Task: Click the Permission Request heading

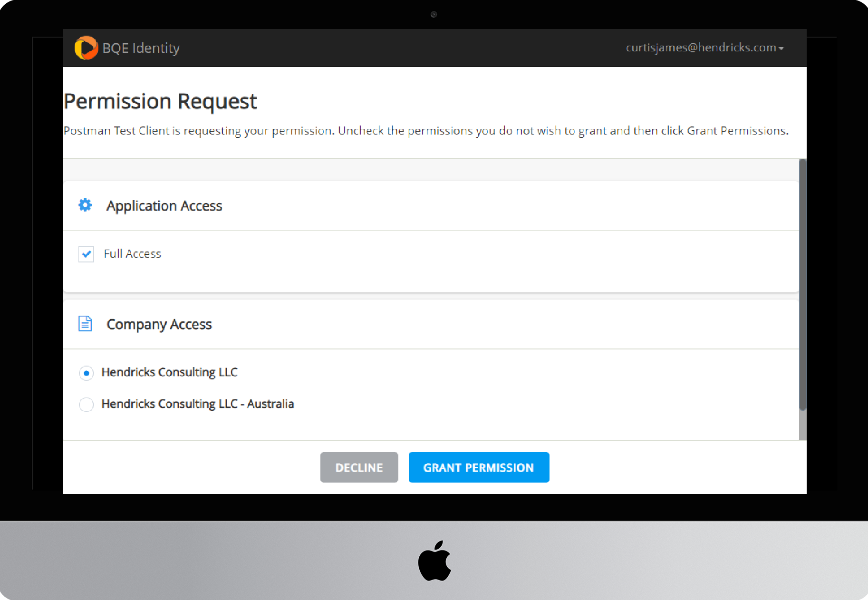Action: click(160, 101)
